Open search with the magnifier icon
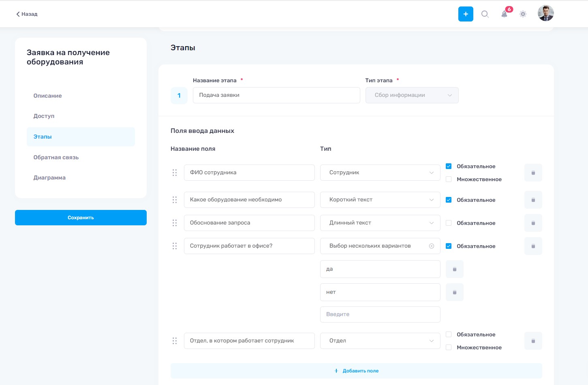The width and height of the screenshot is (588, 385). tap(485, 14)
